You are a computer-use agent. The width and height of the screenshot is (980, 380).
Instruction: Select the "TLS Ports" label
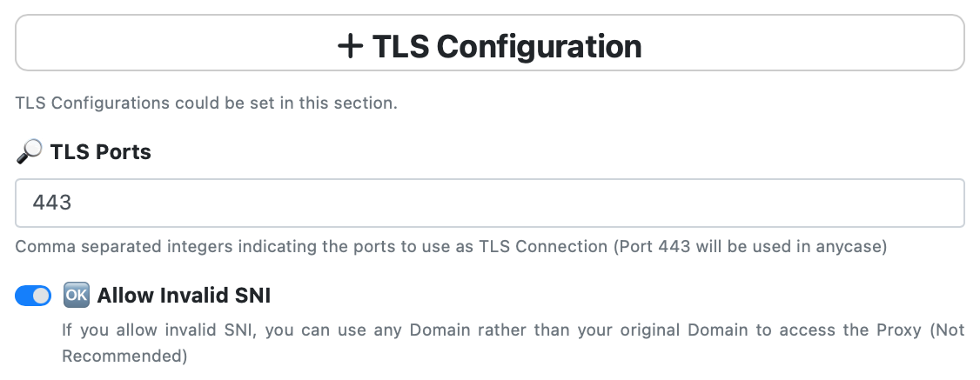click(x=101, y=151)
